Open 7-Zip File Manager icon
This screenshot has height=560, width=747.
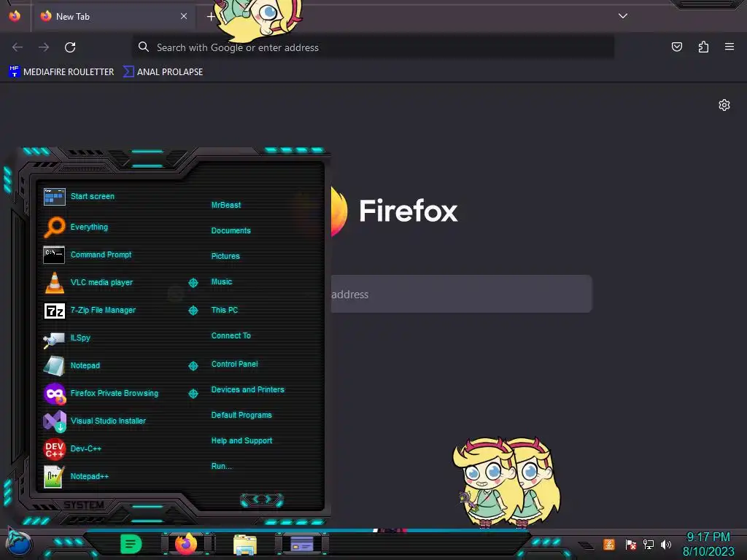click(x=54, y=311)
